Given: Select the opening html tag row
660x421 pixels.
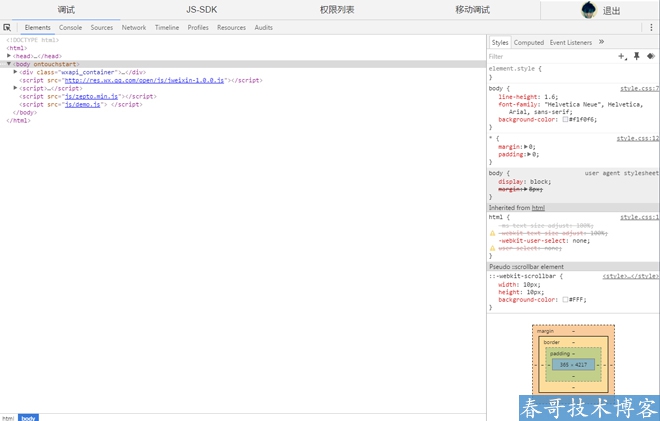Looking at the screenshot, I should 16,48.
